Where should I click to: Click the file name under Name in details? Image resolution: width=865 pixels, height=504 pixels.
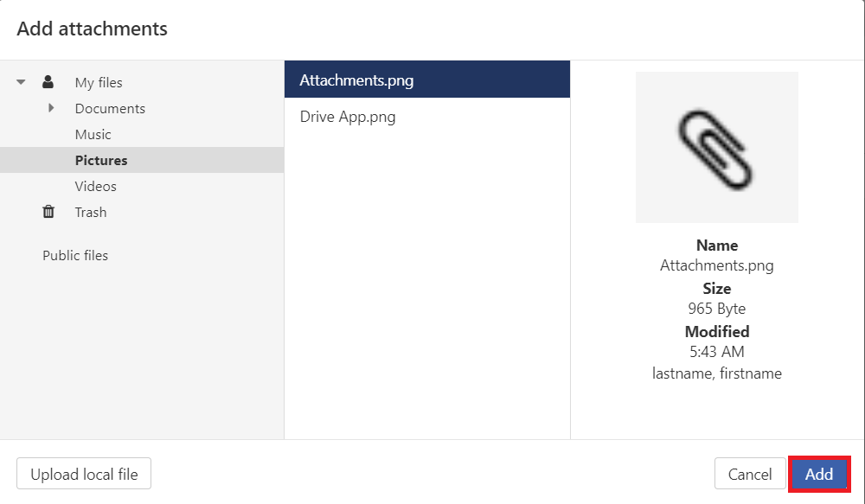[x=716, y=266]
